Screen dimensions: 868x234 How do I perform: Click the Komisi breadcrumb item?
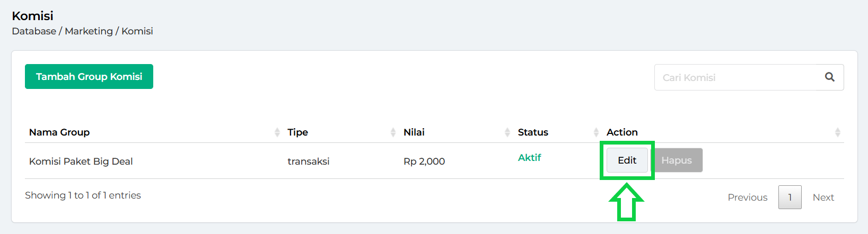point(137,31)
